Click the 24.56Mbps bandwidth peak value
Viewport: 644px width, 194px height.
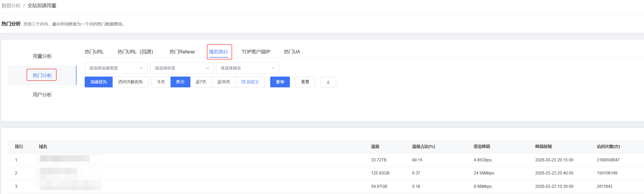click(x=484, y=173)
